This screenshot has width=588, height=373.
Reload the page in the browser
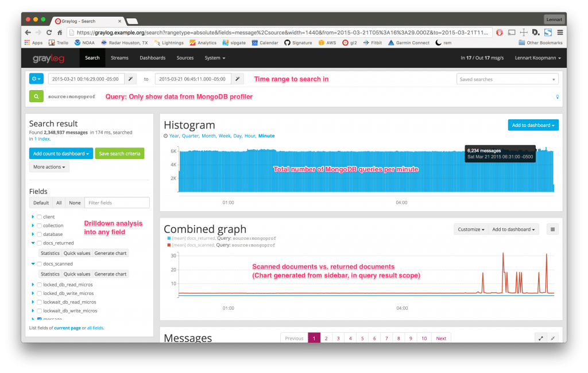click(x=49, y=33)
